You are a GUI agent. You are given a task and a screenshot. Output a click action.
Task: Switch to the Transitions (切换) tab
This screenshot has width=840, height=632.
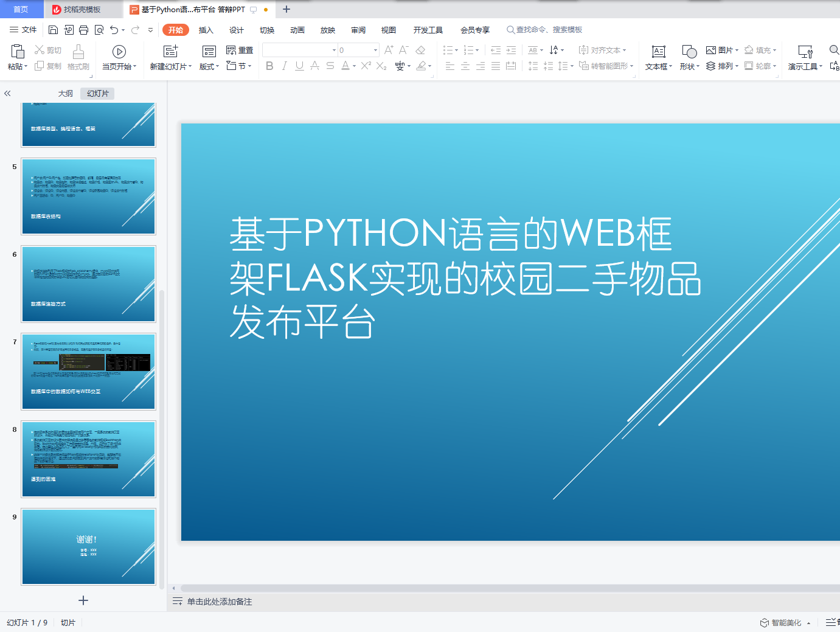267,30
